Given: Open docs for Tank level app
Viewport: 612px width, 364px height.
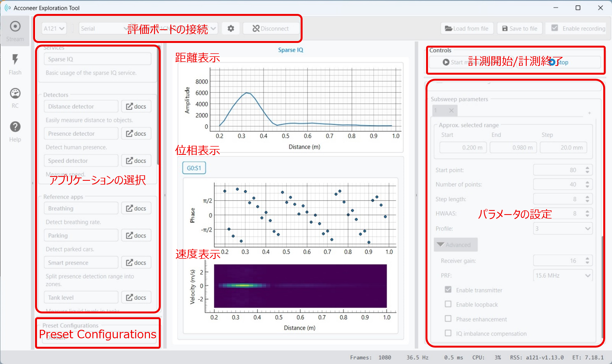Looking at the screenshot, I should coord(136,297).
